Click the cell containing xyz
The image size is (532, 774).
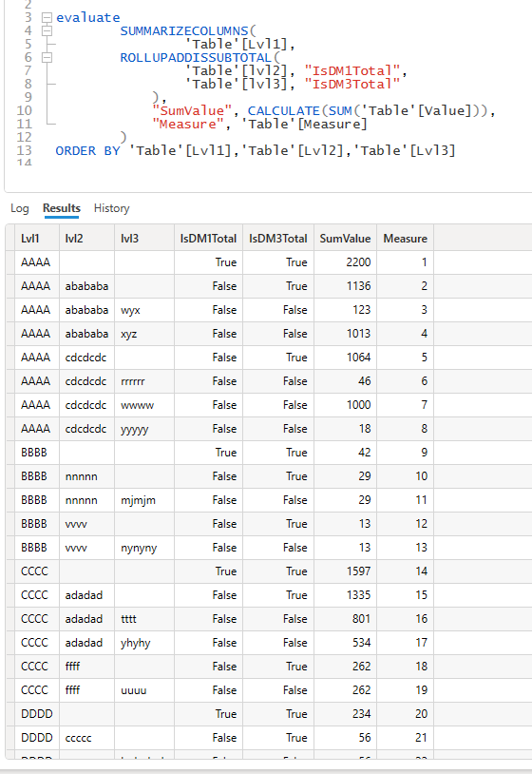144,334
